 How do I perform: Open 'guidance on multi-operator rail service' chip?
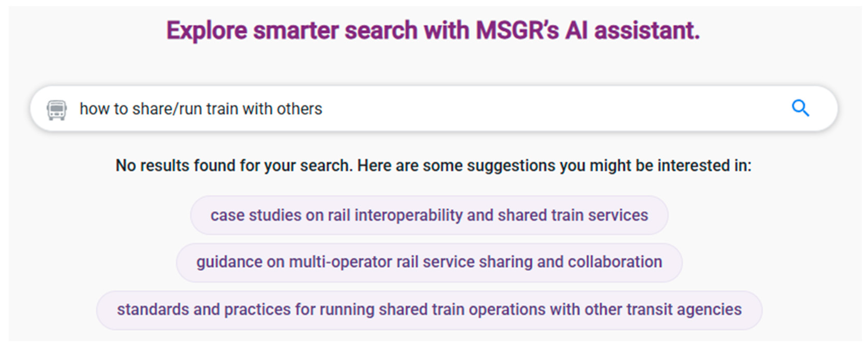429,262
